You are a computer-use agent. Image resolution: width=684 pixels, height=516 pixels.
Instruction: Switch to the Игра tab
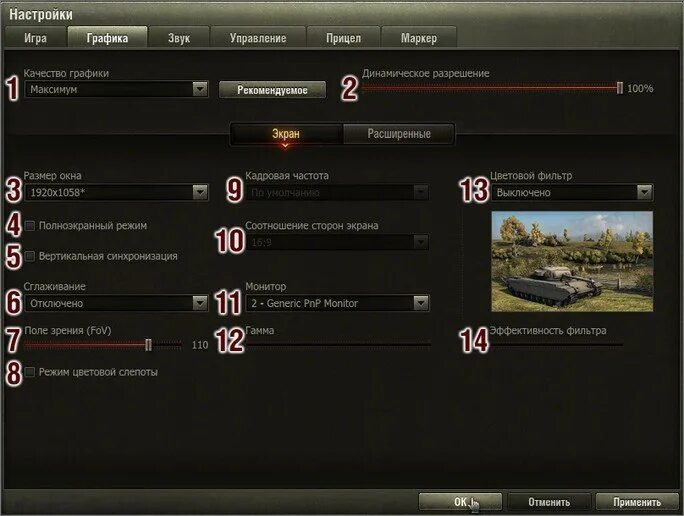pos(35,38)
